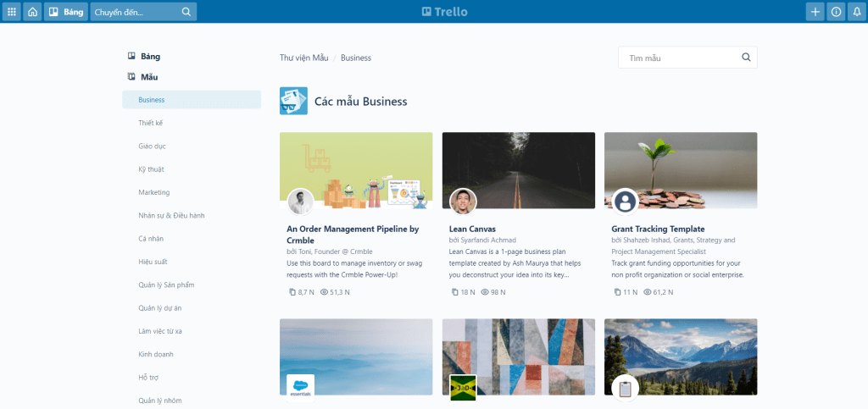The image size is (868, 409).
Task: Open the notifications bell icon
Action: click(855, 12)
